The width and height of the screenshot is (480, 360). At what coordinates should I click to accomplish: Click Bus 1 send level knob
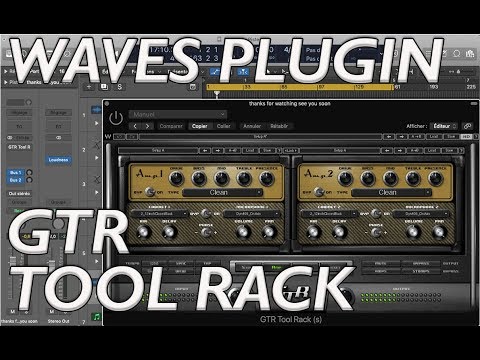[x=29, y=173]
